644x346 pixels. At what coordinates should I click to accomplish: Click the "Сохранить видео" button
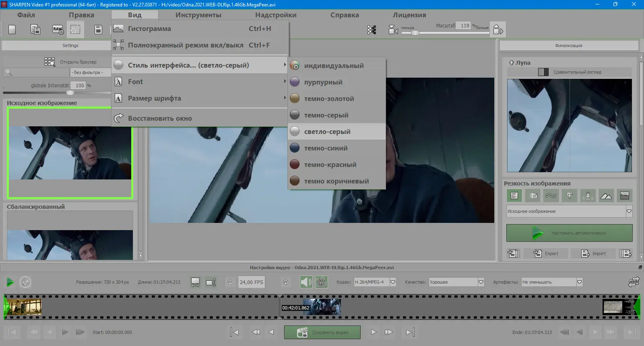coord(322,332)
